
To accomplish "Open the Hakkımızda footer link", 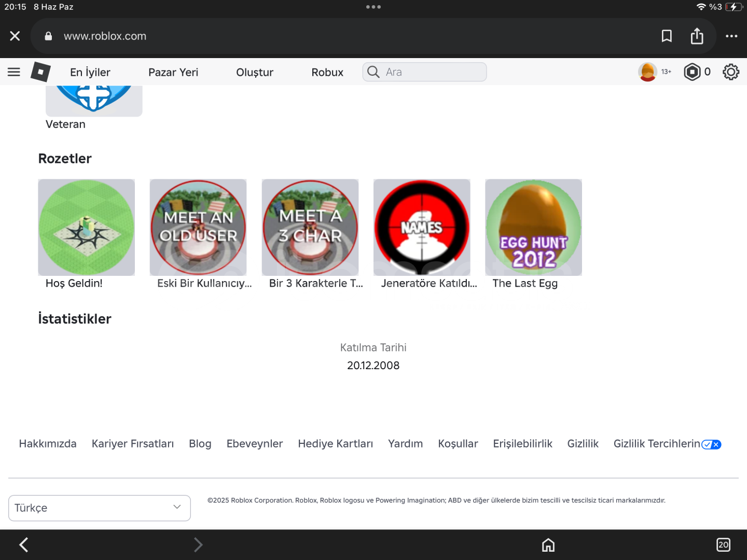I will (48, 444).
